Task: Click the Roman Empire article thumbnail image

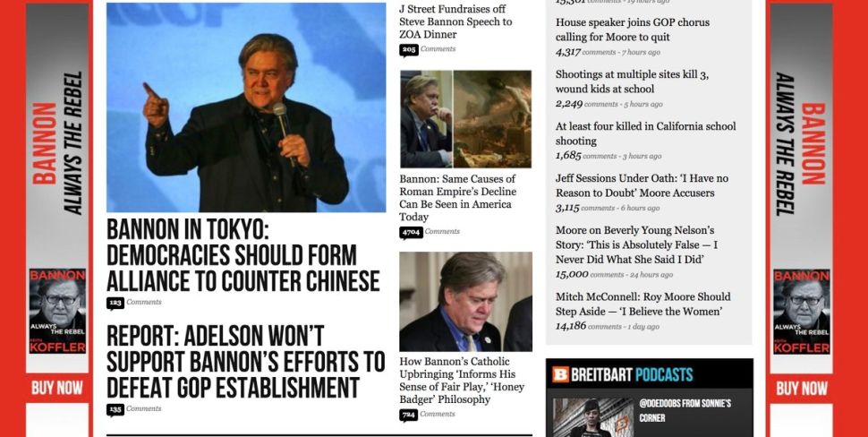Action: 465,119
